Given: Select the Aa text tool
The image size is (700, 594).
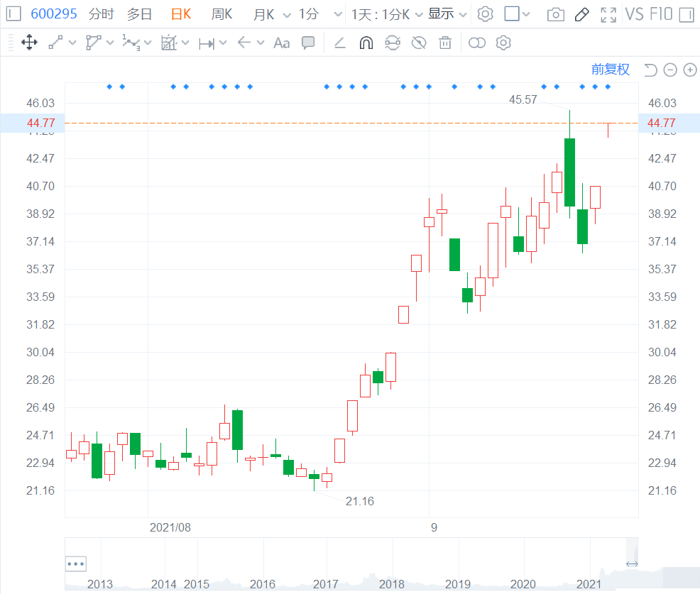Looking at the screenshot, I should coord(282,43).
